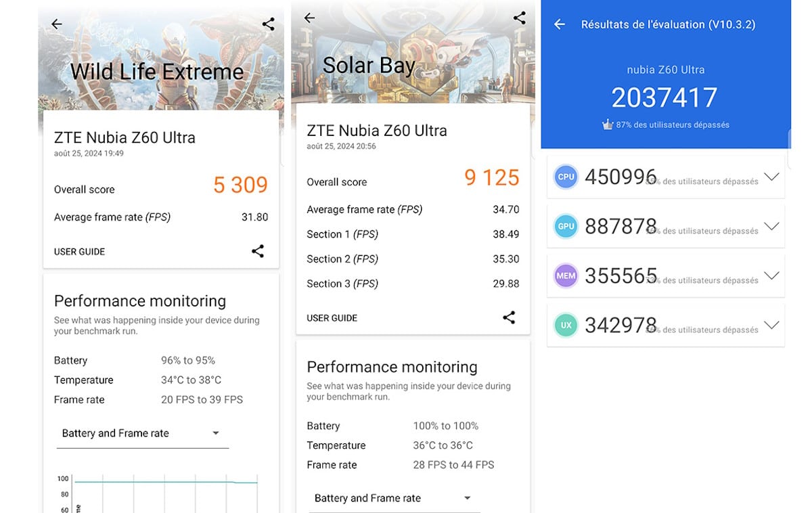812x513 pixels.
Task: Expand the UX 342978 score row
Action: pos(771,325)
